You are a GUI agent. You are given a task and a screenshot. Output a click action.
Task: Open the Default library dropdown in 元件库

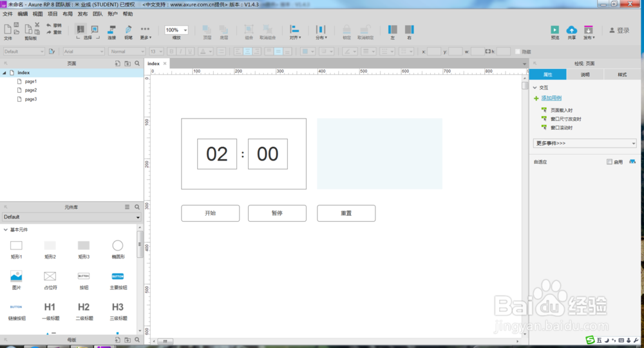tap(72, 217)
